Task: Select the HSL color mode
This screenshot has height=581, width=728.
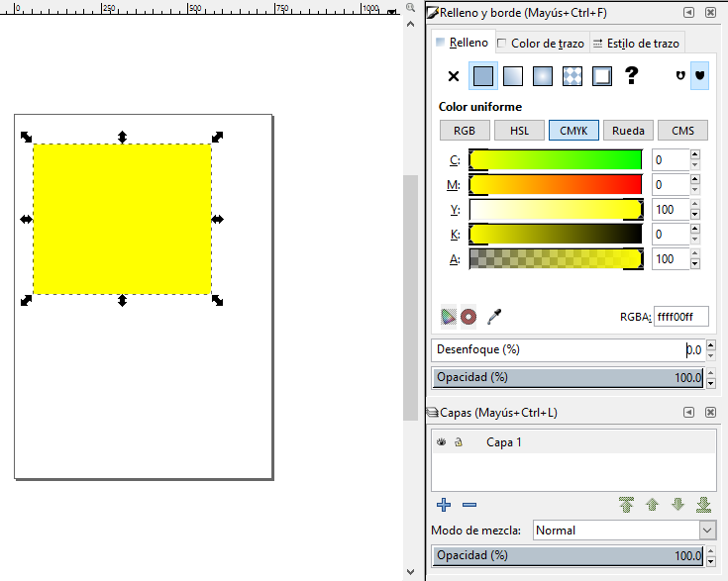Action: tap(519, 131)
